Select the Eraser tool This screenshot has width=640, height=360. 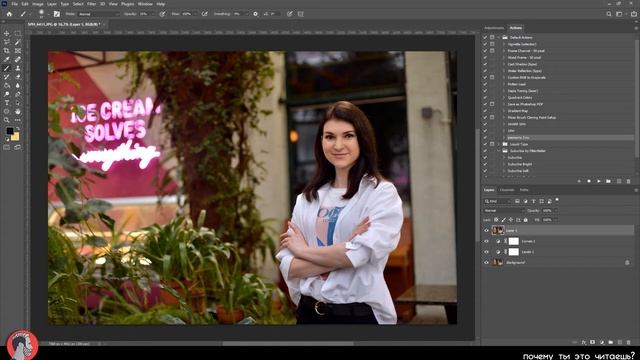click(18, 77)
